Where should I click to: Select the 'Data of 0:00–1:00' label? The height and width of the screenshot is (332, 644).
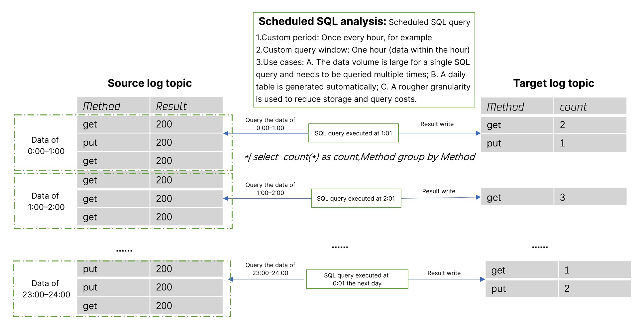46,145
